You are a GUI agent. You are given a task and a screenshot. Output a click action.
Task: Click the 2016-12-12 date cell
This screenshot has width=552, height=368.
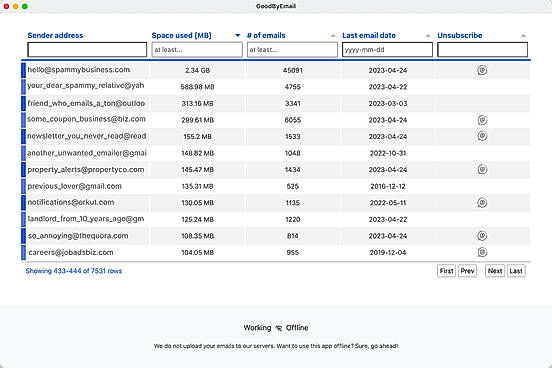tap(388, 186)
